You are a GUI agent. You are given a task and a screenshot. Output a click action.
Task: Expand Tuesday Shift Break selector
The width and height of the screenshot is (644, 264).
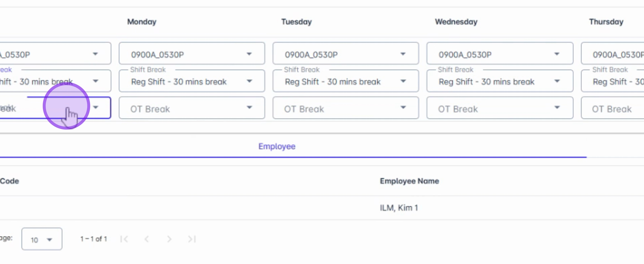(x=345, y=81)
